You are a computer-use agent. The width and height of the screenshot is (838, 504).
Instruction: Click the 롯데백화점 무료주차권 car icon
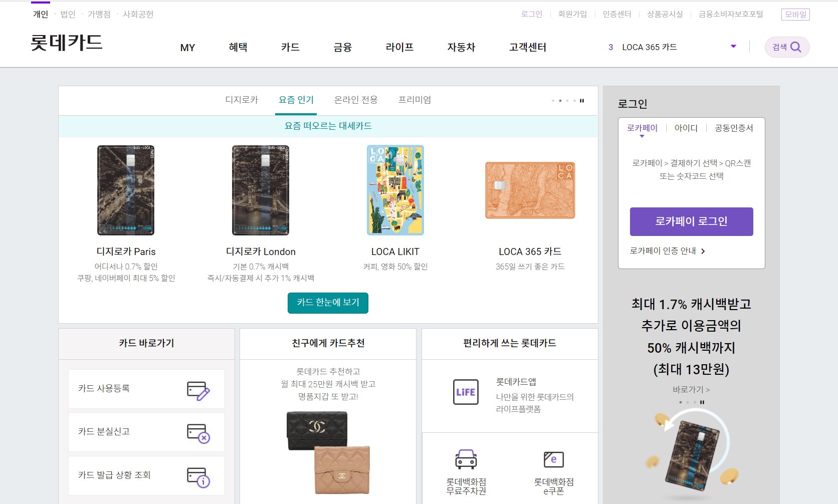click(466, 459)
